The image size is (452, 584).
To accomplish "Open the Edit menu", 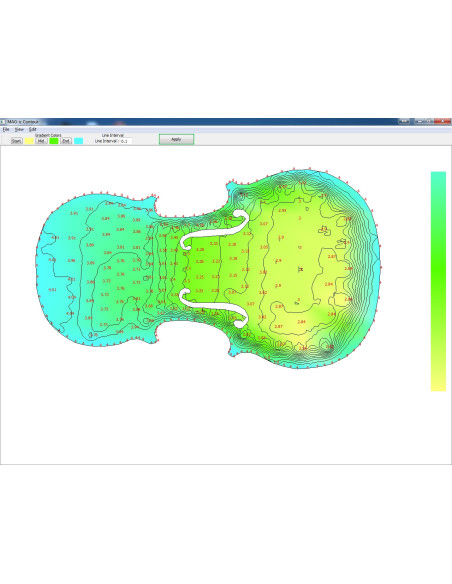I will click(32, 130).
